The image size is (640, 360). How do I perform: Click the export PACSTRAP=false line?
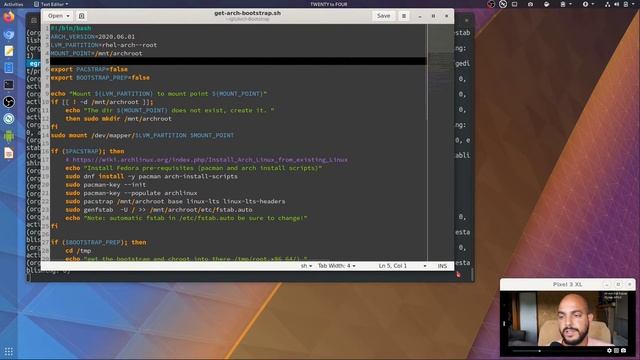click(x=89, y=69)
